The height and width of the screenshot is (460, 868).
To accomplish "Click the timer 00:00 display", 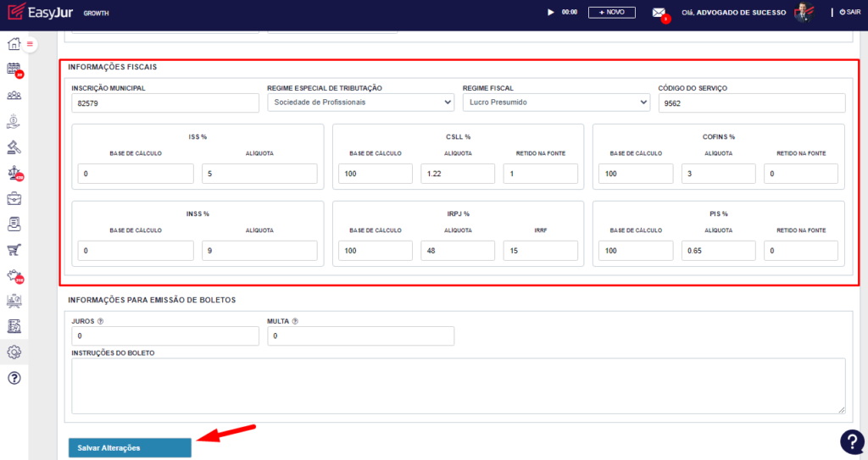I will point(570,12).
